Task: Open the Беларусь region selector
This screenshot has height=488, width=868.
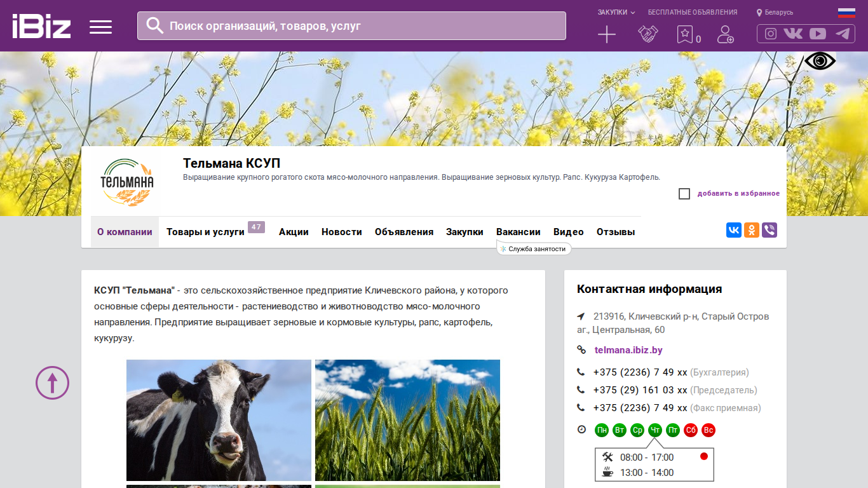Action: coord(779,13)
